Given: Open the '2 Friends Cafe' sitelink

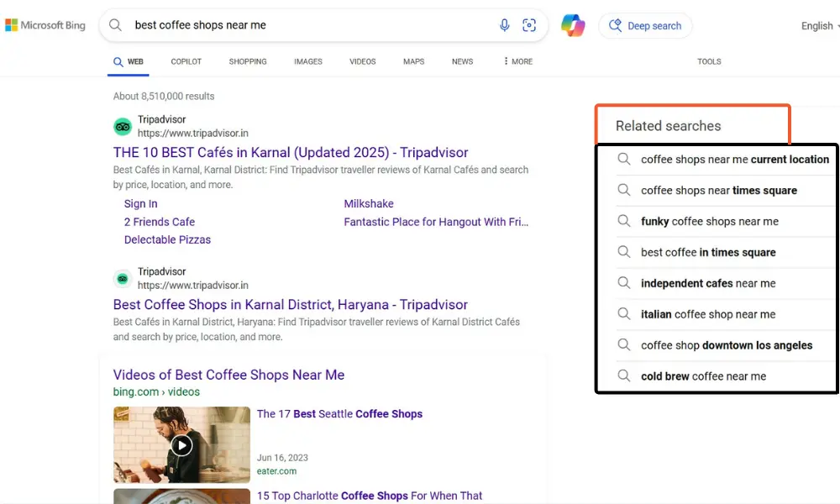Looking at the screenshot, I should [160, 222].
